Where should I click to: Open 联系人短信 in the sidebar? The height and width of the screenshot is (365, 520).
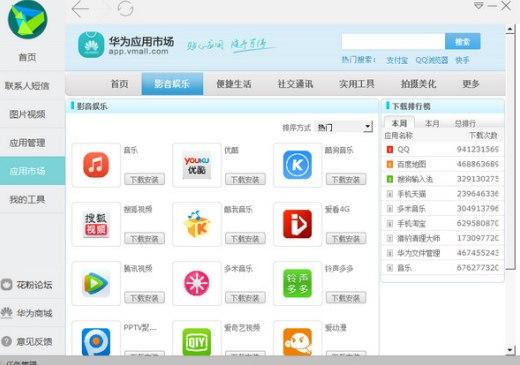(27, 86)
